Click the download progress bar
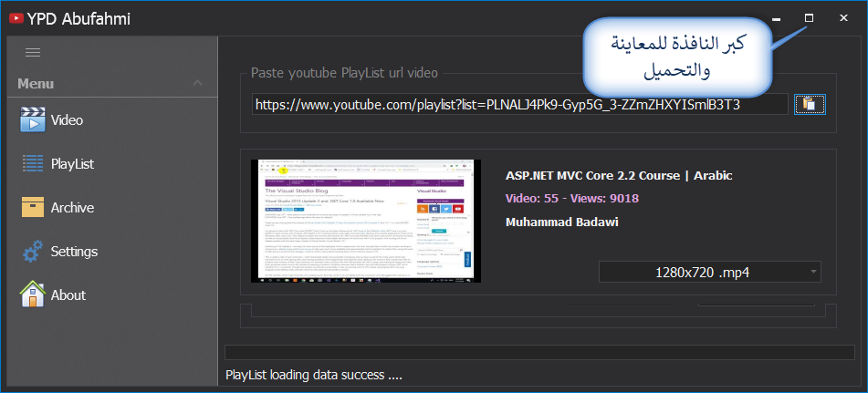868x393 pixels. [x=539, y=353]
